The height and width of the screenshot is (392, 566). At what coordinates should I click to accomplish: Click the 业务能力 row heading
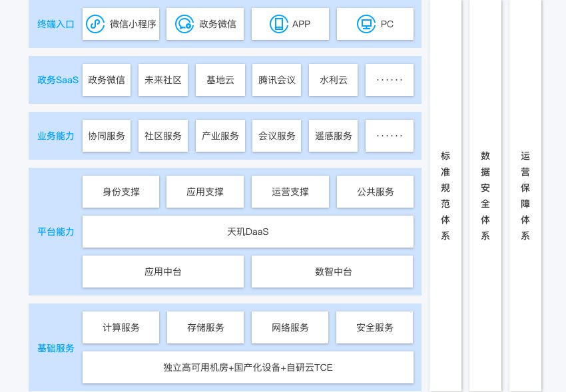(x=56, y=136)
